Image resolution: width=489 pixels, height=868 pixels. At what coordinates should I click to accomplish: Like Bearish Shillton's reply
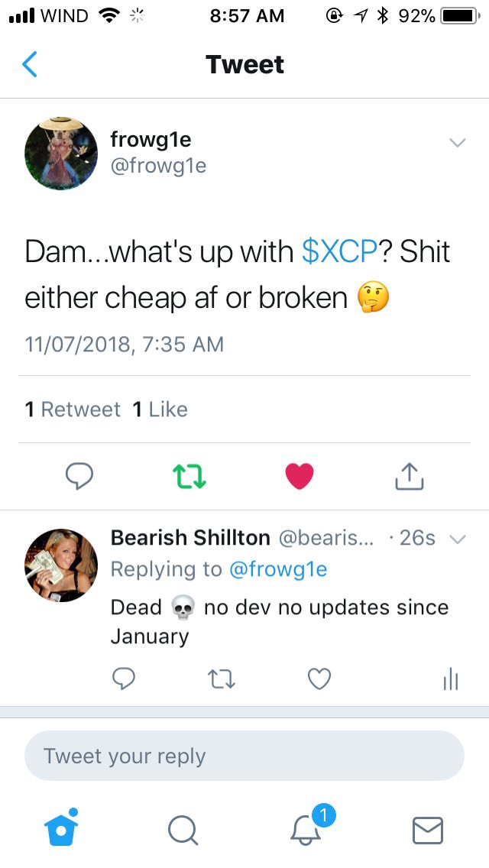tap(319, 679)
